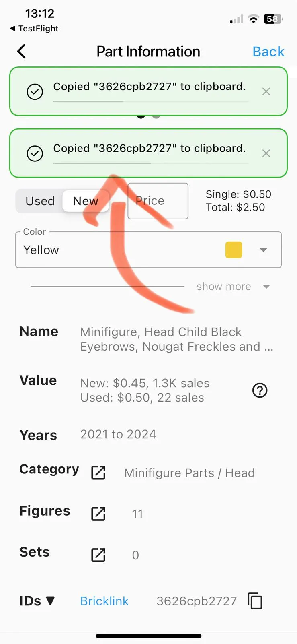Show Value help question mark info
This screenshot has width=297, height=644.
260,390
